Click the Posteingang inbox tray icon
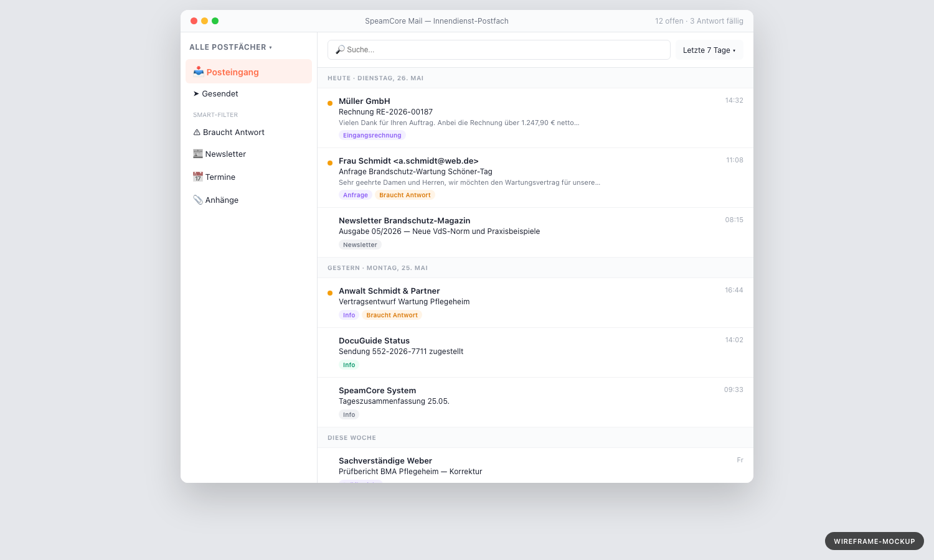This screenshot has width=934, height=560. click(199, 72)
